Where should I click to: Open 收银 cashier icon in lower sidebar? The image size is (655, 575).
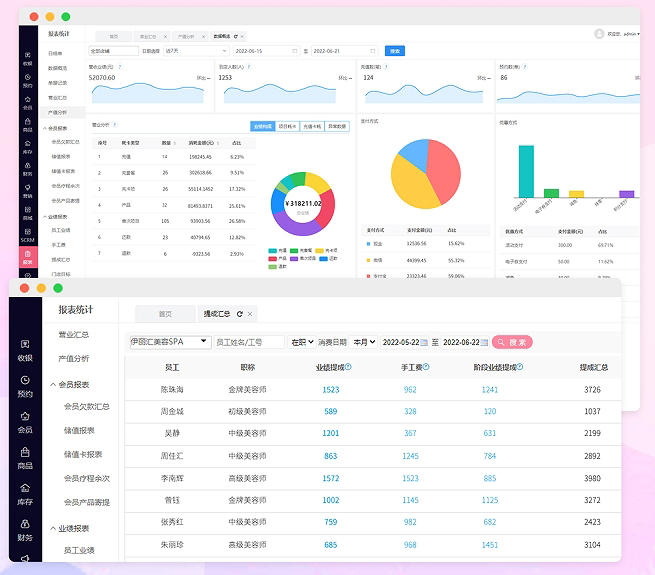(25, 350)
